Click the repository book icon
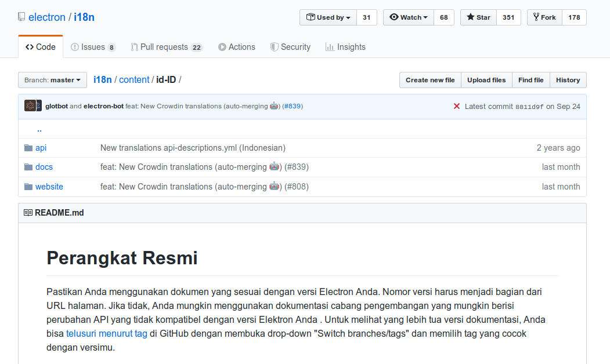This screenshot has height=364, width=610. click(x=21, y=16)
